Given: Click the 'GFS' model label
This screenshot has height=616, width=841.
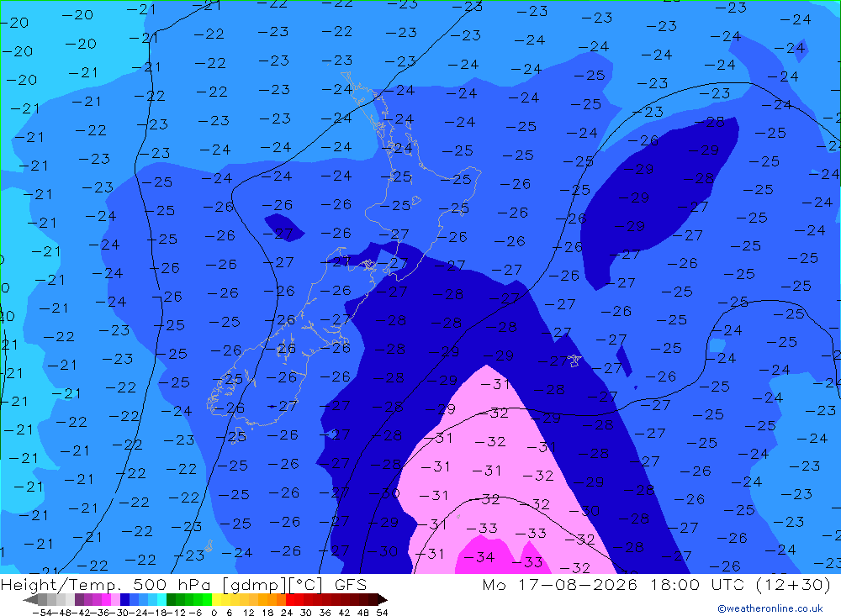Looking at the screenshot, I should (x=351, y=584).
